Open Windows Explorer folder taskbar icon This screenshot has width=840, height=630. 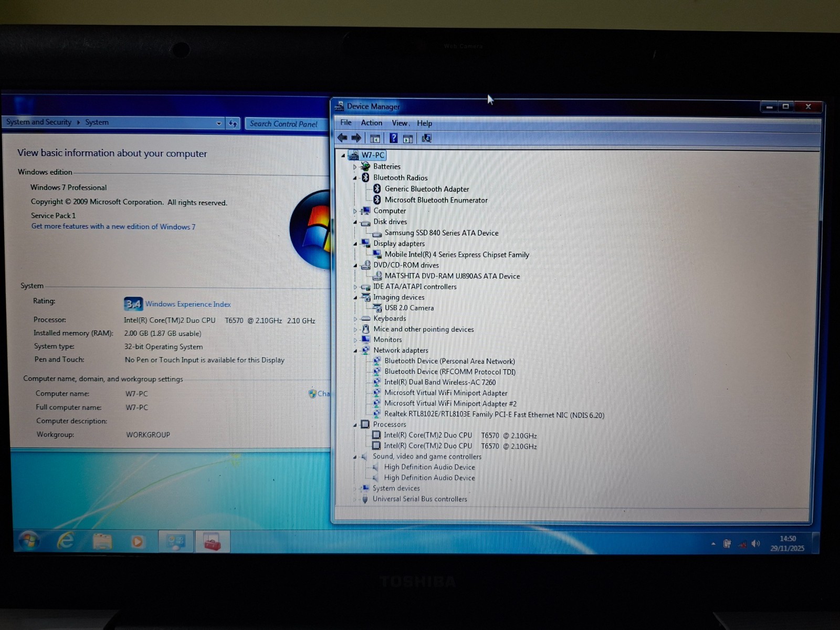[102, 541]
